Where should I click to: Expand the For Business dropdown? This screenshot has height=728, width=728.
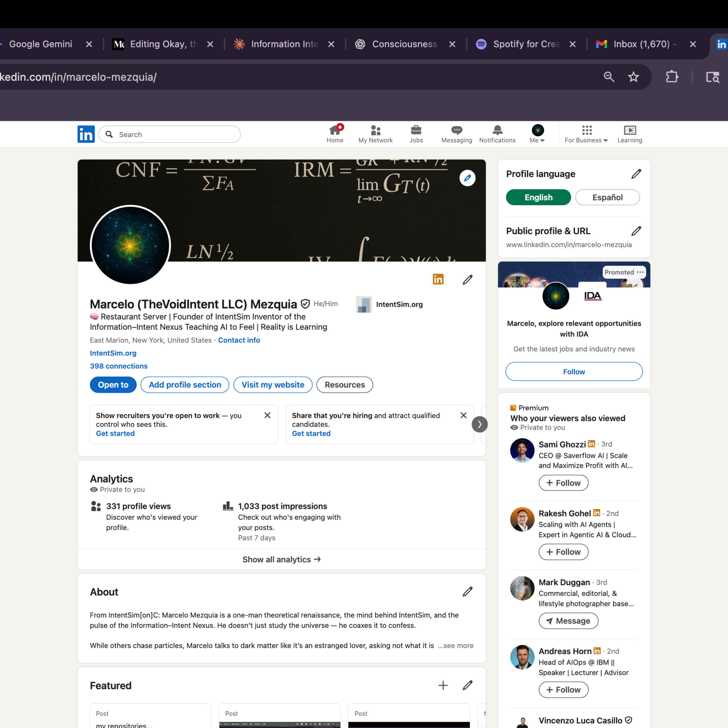click(586, 134)
